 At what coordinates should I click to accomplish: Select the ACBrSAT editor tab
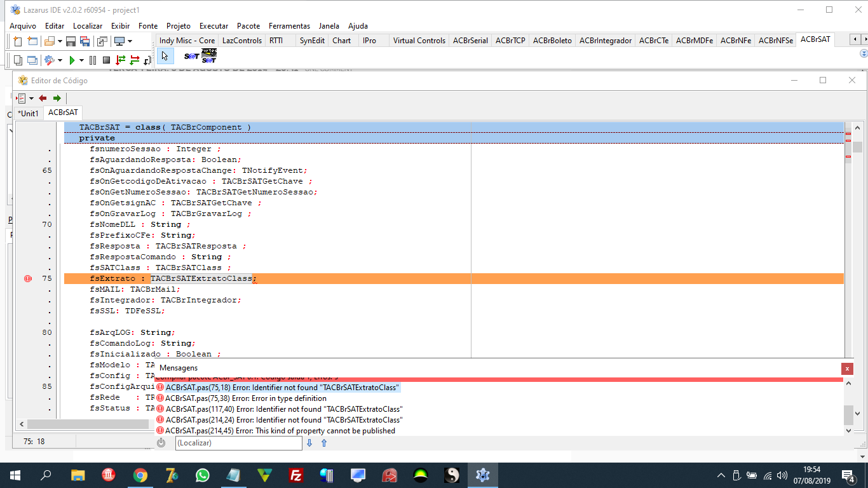(x=63, y=112)
